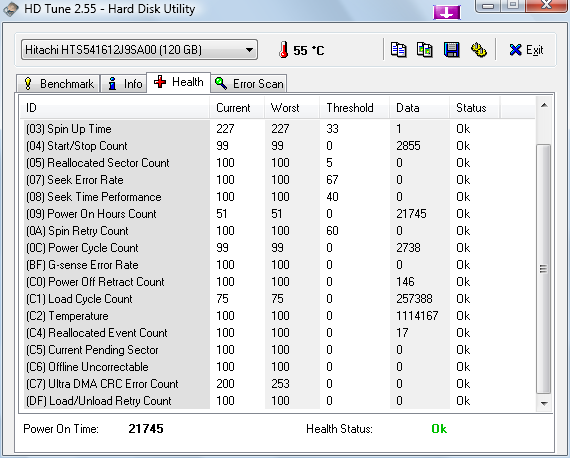Select the (C1) Load Cycle Count row

point(278,299)
